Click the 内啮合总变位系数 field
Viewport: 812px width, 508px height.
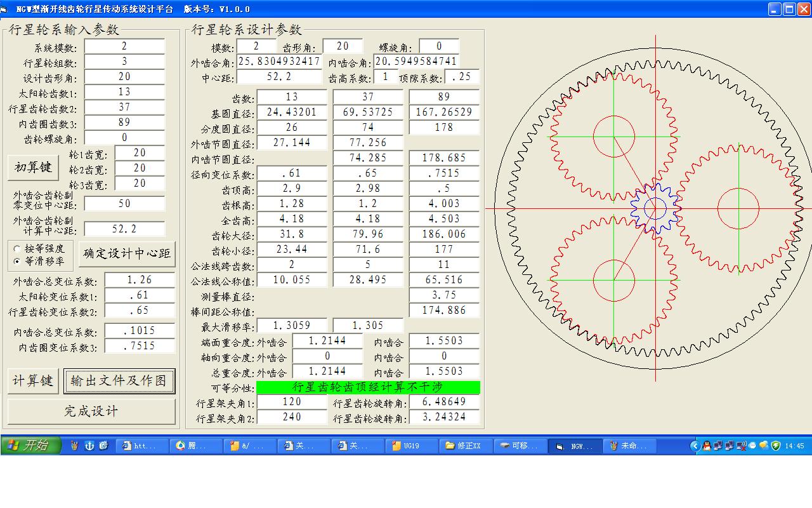tap(140, 331)
